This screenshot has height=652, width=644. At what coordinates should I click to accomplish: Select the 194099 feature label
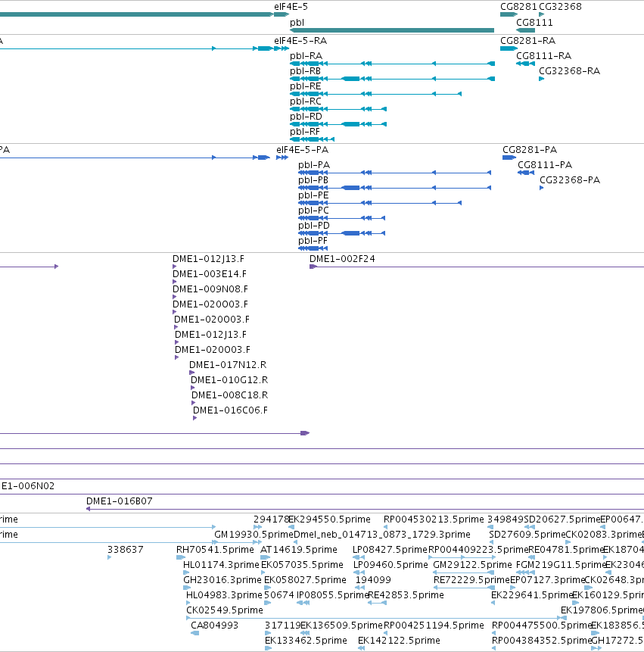point(373,580)
